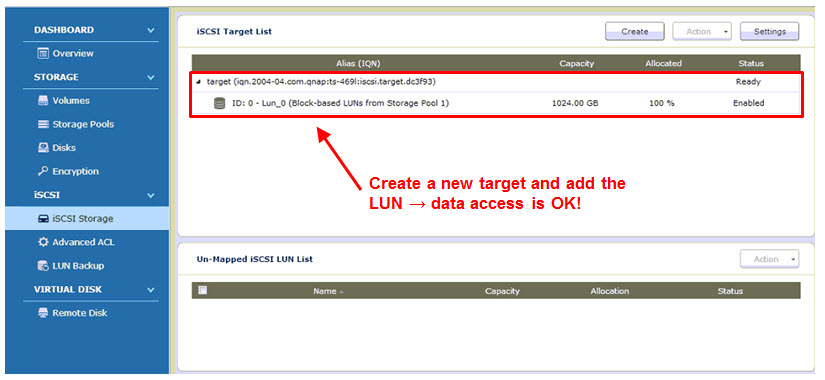The width and height of the screenshot is (825, 380).
Task: Click the DASHBOARD section heading
Action: (x=64, y=30)
